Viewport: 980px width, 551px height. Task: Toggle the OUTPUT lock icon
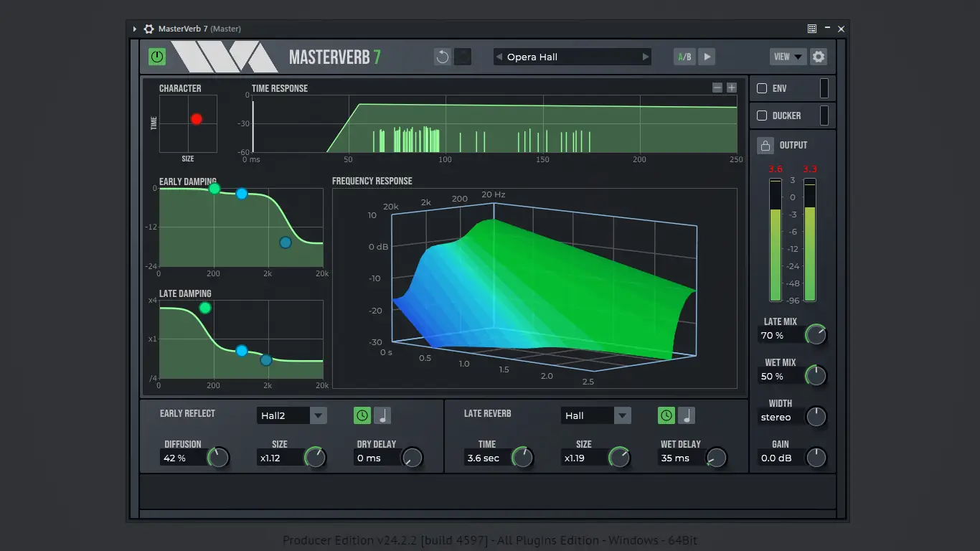coord(765,146)
